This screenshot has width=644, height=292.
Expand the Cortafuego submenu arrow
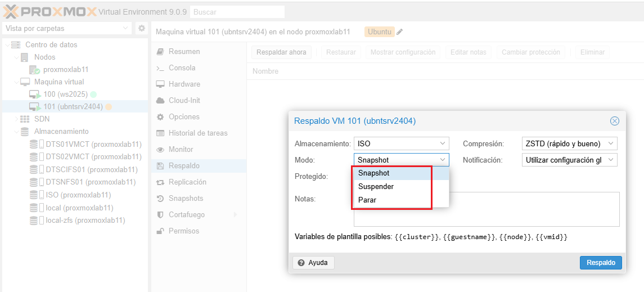235,215
